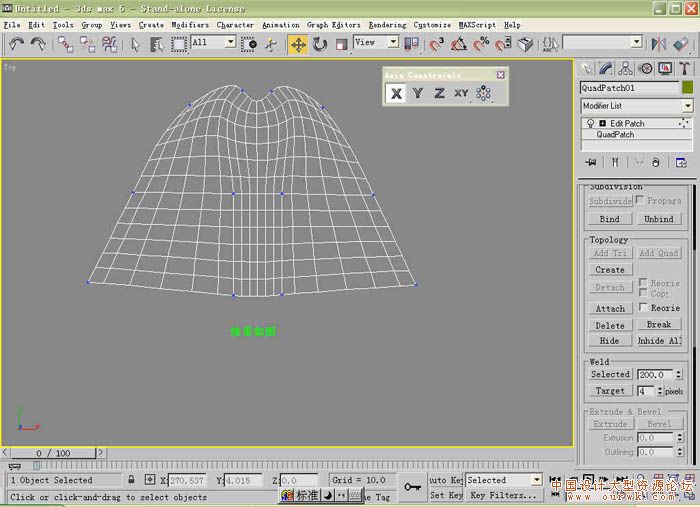Expand the Edit Patch modifier sub-objects
Viewport: 700px width, 507px height.
tap(603, 123)
